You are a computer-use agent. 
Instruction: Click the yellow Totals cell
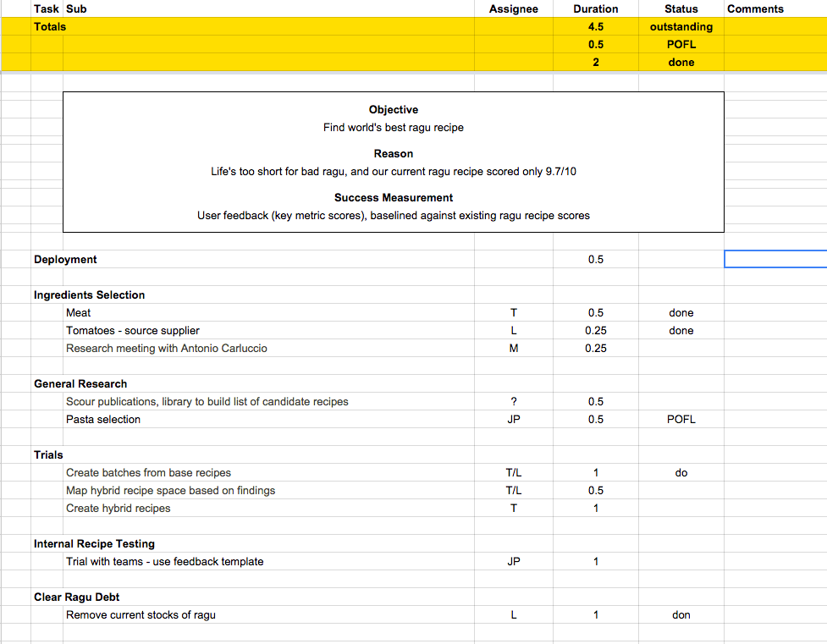pos(50,27)
